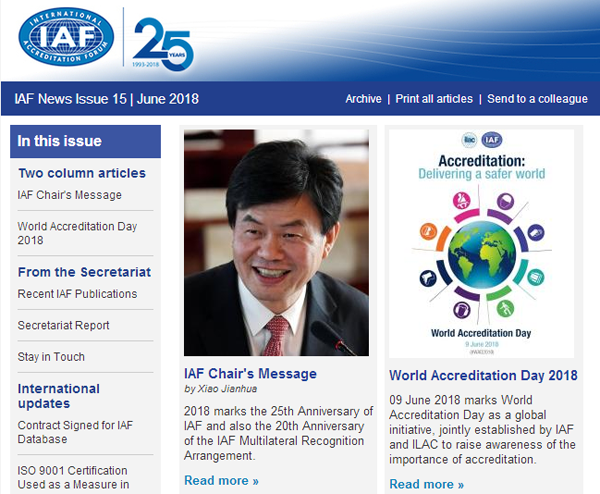Click the International updates section heading
The height and width of the screenshot is (494, 600).
tap(59, 396)
